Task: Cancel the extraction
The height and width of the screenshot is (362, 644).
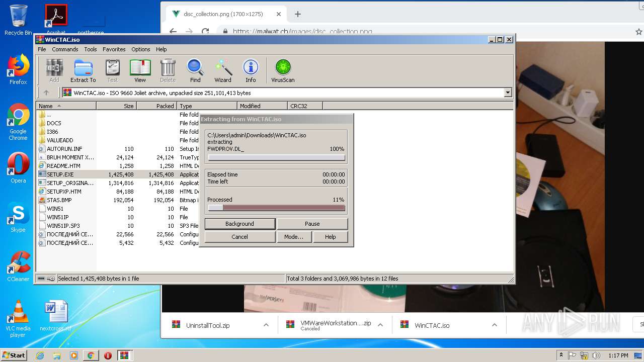Action: click(x=239, y=237)
